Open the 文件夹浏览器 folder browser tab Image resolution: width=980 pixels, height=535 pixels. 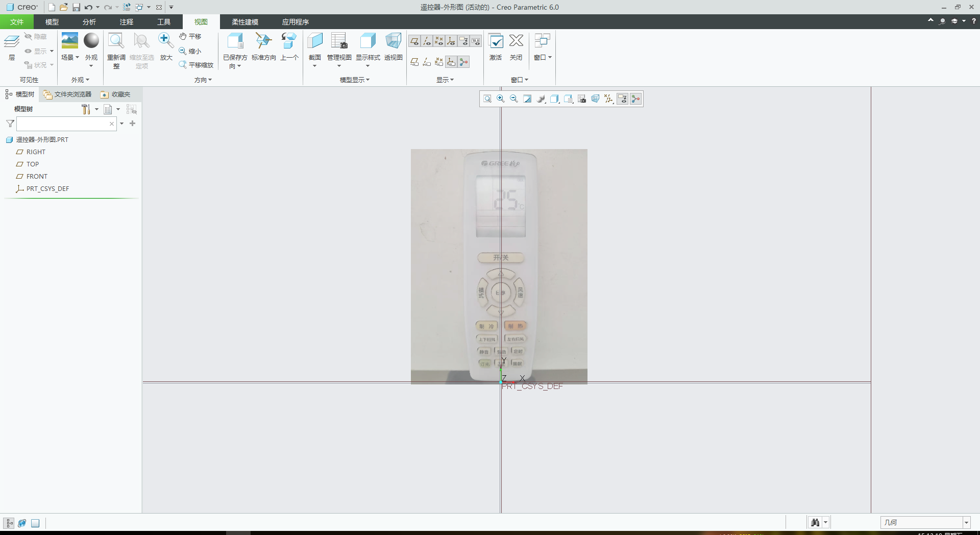coord(67,94)
